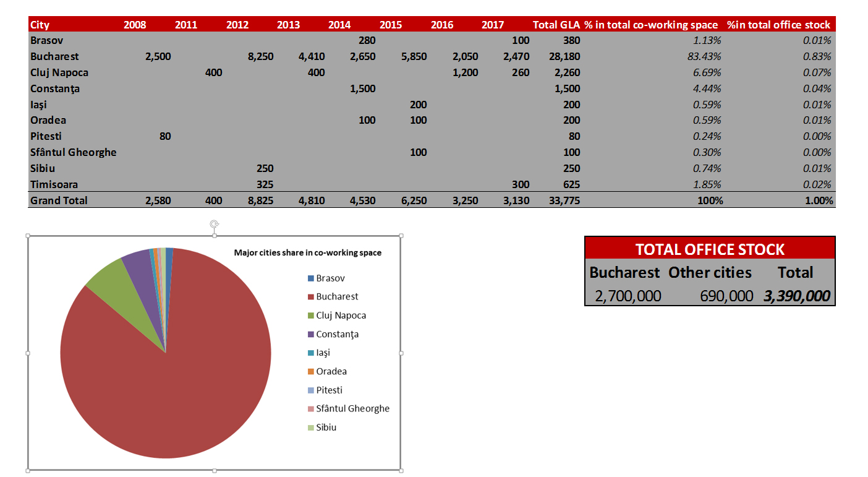The image size is (868, 477).
Task: Select the Grand Total 33,775 cell
Action: click(563, 200)
